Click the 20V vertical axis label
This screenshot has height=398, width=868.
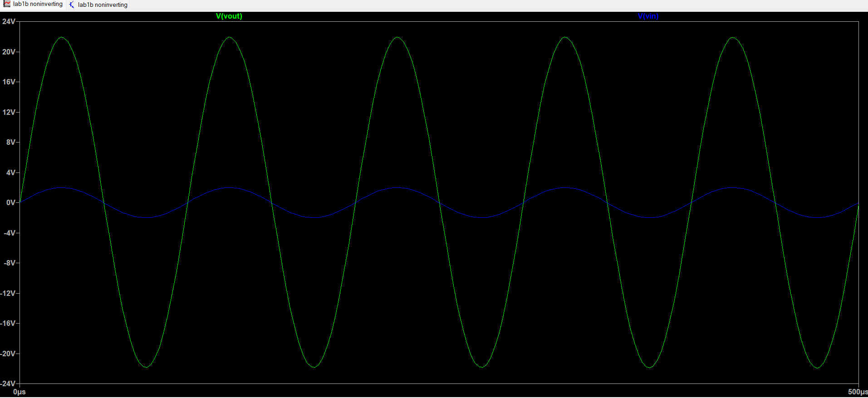click(9, 52)
